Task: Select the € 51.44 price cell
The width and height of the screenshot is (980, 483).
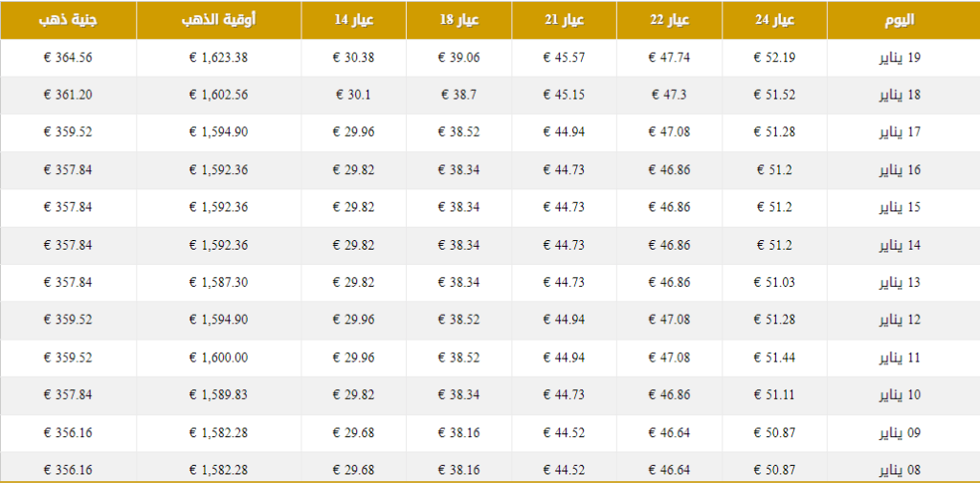Action: tap(774, 358)
